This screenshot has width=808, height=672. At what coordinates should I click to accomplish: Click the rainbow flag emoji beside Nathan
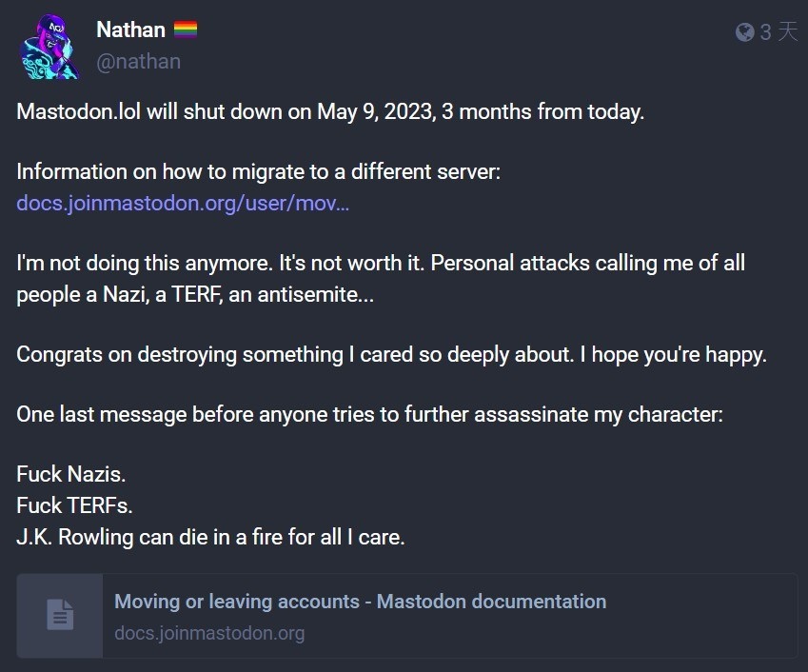point(185,30)
